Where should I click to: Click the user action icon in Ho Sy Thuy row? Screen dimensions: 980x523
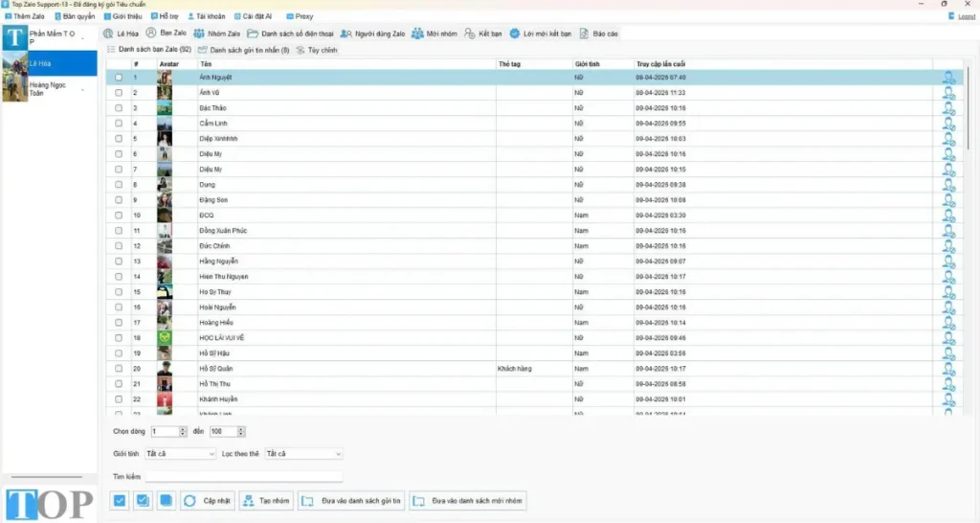[948, 292]
